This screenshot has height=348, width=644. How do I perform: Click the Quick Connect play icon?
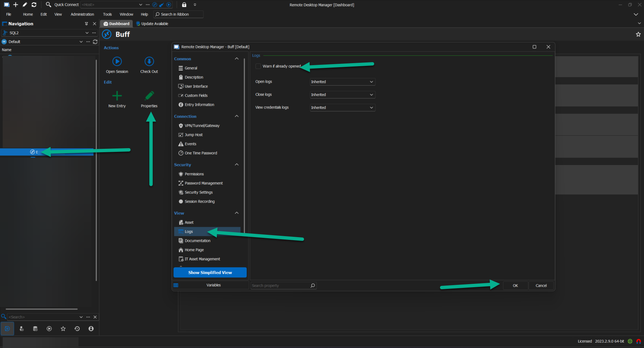[169, 5]
